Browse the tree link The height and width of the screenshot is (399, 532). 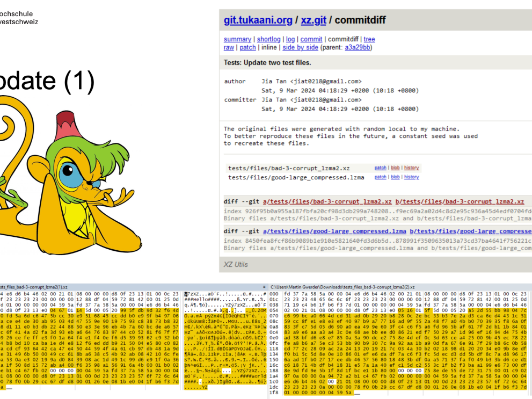[369, 39]
